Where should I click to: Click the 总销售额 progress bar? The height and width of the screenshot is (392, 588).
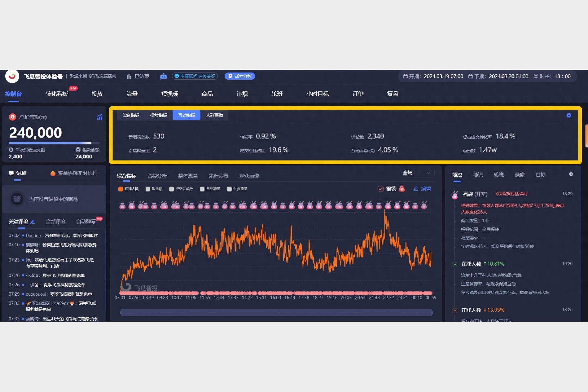(x=54, y=143)
